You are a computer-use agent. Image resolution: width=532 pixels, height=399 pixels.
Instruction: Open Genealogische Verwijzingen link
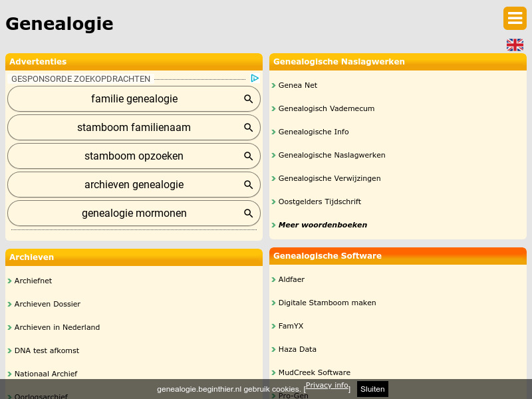329,178
